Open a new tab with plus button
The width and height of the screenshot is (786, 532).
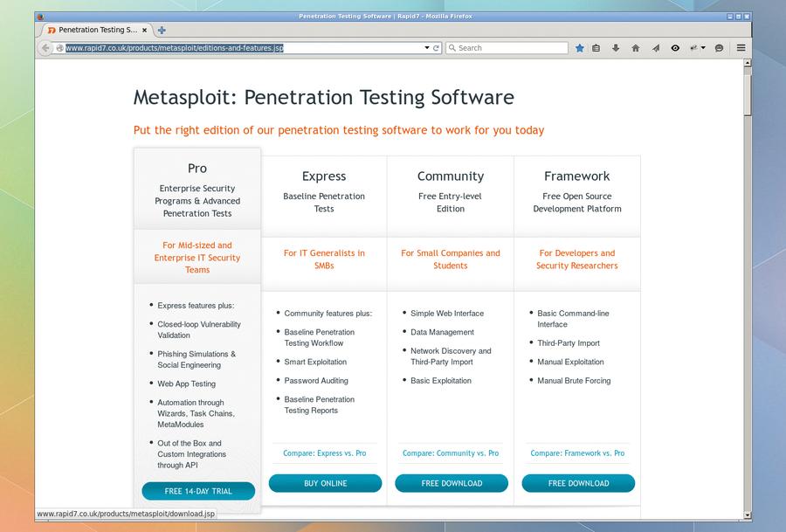(162, 30)
